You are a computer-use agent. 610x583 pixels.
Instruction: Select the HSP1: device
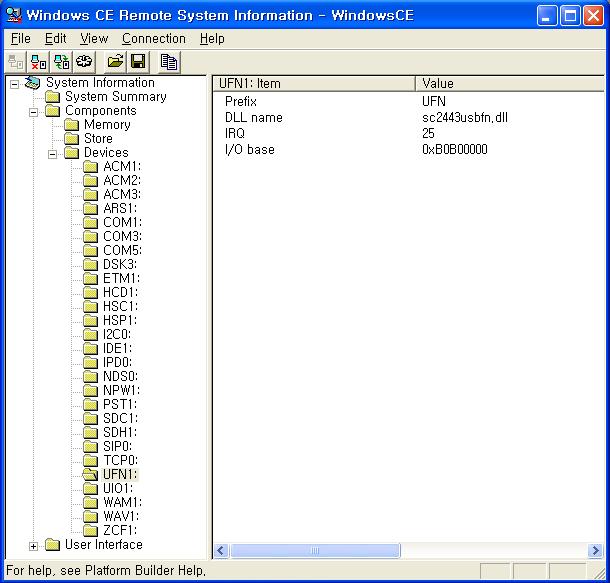pyautogui.click(x=120, y=320)
